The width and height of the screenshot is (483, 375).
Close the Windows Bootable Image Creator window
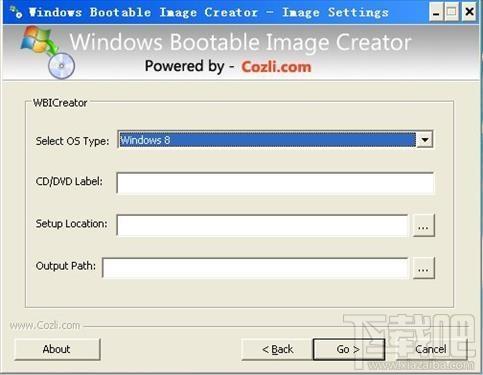pos(469,12)
